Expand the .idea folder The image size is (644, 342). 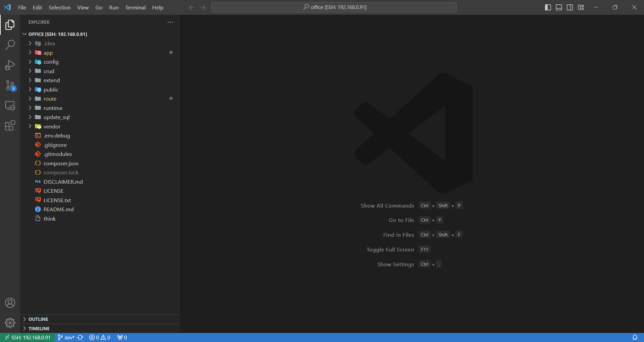click(x=100, y=44)
